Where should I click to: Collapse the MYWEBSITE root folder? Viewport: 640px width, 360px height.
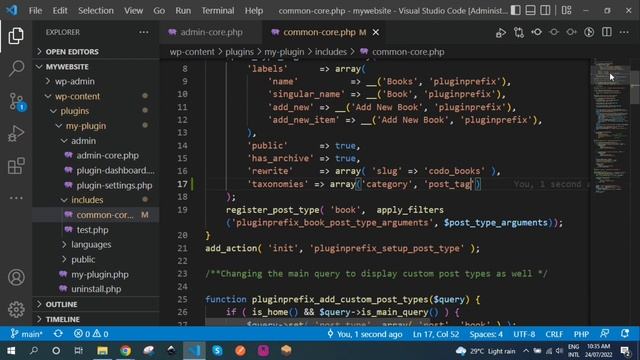coord(62,67)
